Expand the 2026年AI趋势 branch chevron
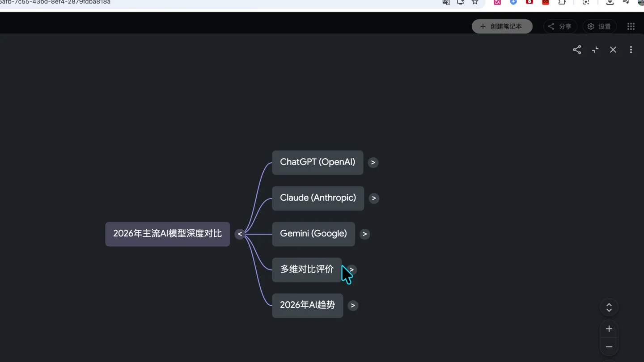Viewport: 644px width, 362px height. (353, 306)
